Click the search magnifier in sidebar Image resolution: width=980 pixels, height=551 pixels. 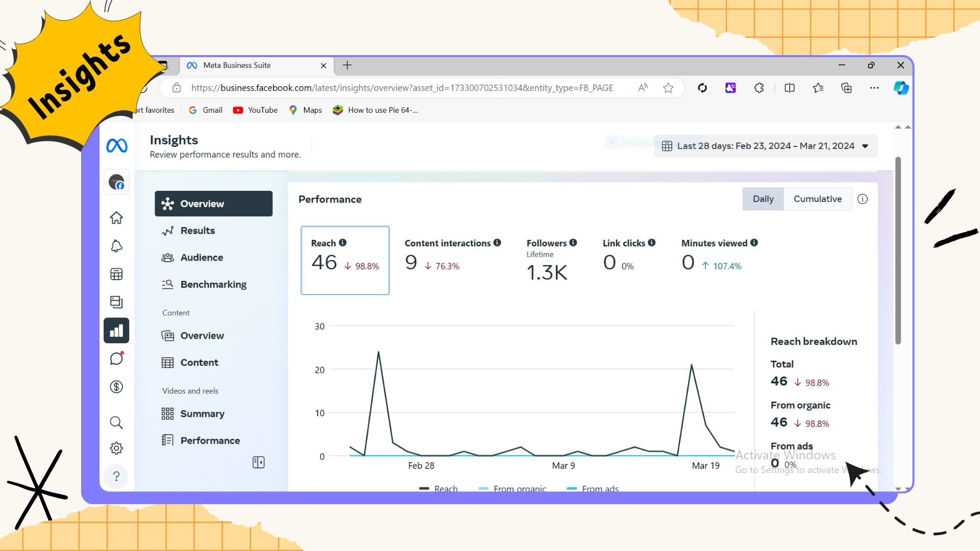click(116, 422)
